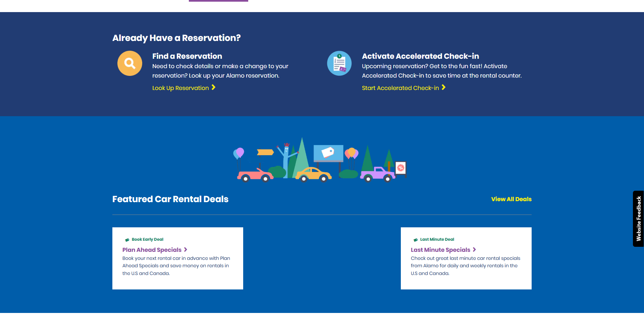
Task: Open the Plan Ahead Specials link
Action: 152,250
